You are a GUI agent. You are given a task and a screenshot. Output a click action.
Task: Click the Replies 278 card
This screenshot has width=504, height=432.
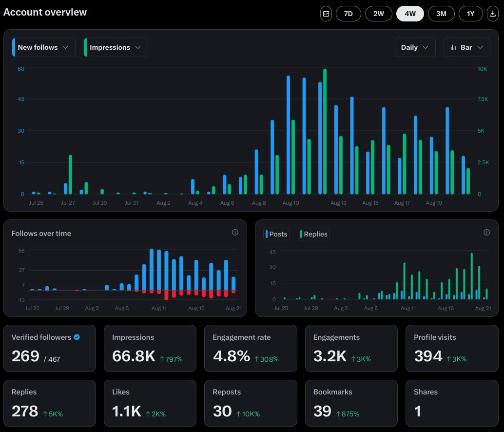[50, 403]
